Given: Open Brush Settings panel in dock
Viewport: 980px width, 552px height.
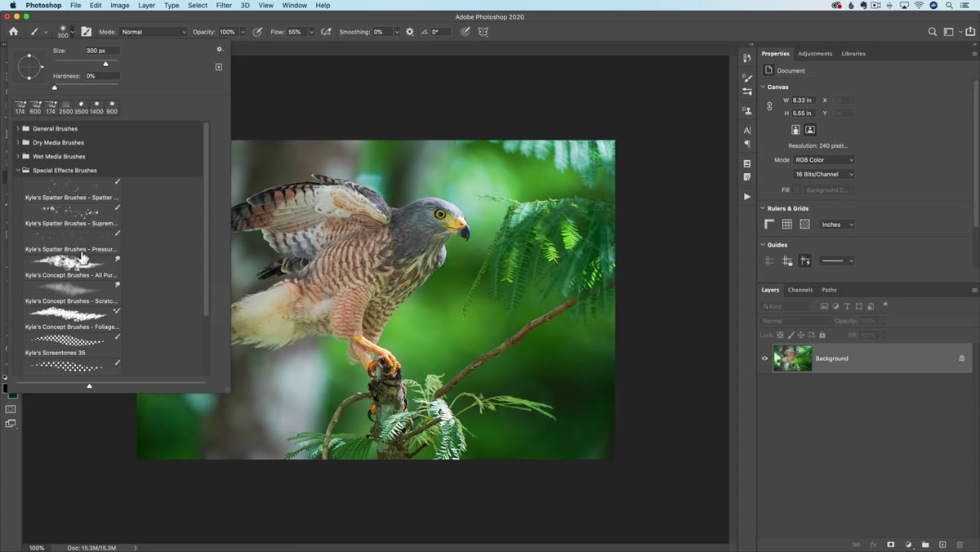Looking at the screenshot, I should point(747,91).
